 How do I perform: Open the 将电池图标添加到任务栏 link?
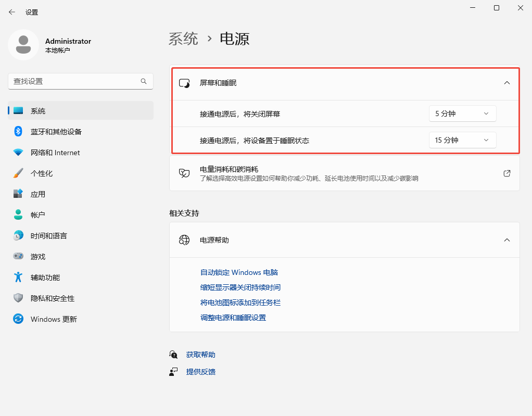[240, 302]
